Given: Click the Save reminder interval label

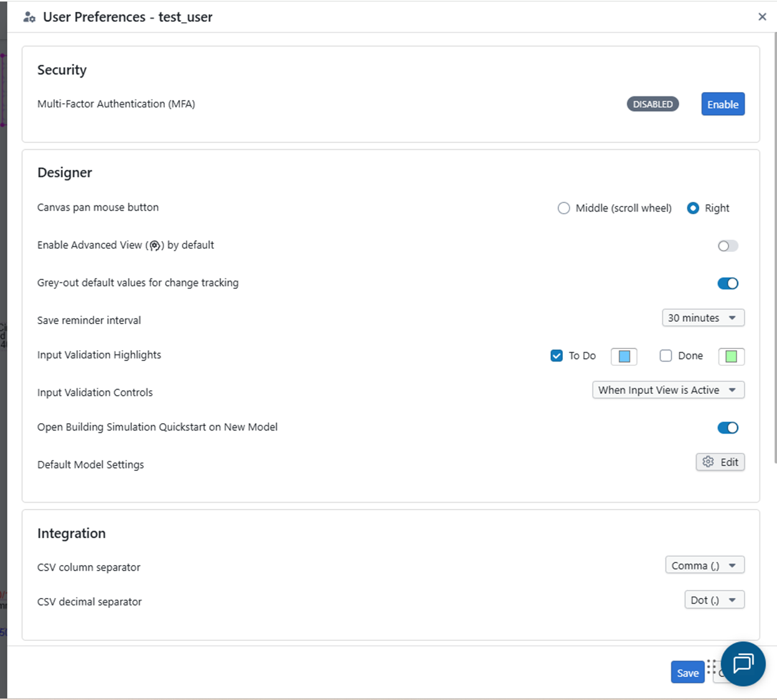Looking at the screenshot, I should pos(89,320).
